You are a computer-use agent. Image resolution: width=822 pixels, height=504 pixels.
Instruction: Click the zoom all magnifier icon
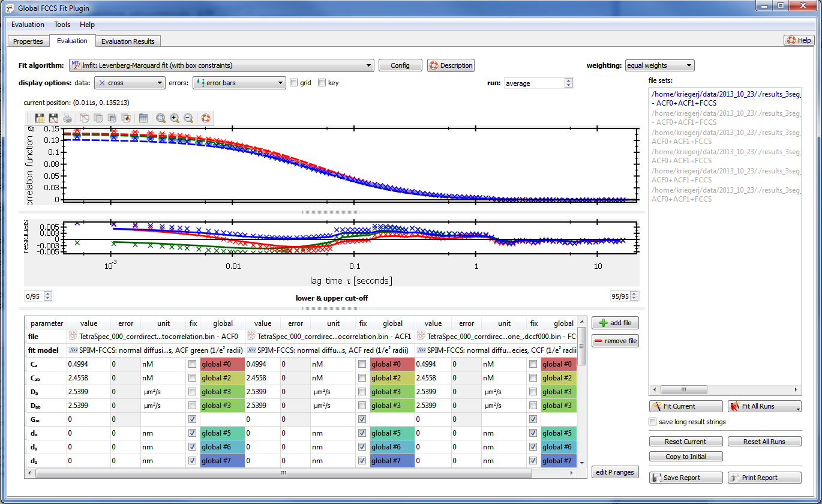tap(161, 118)
